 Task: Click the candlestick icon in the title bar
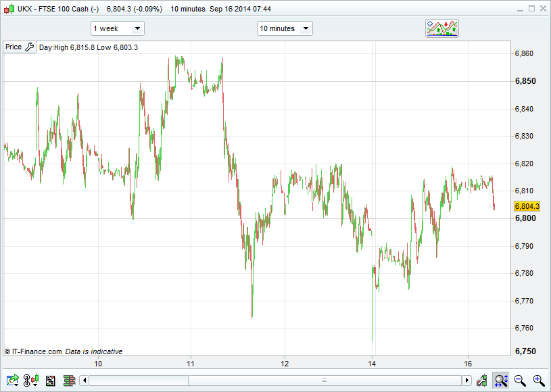click(7, 9)
